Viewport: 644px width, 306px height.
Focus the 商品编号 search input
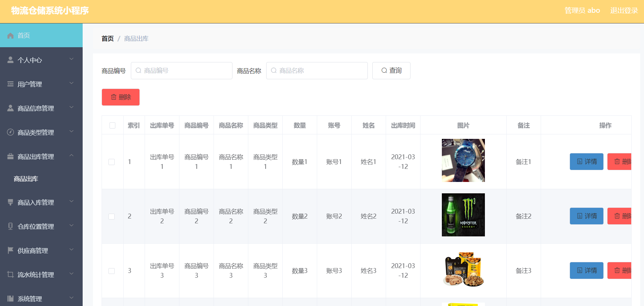point(181,71)
